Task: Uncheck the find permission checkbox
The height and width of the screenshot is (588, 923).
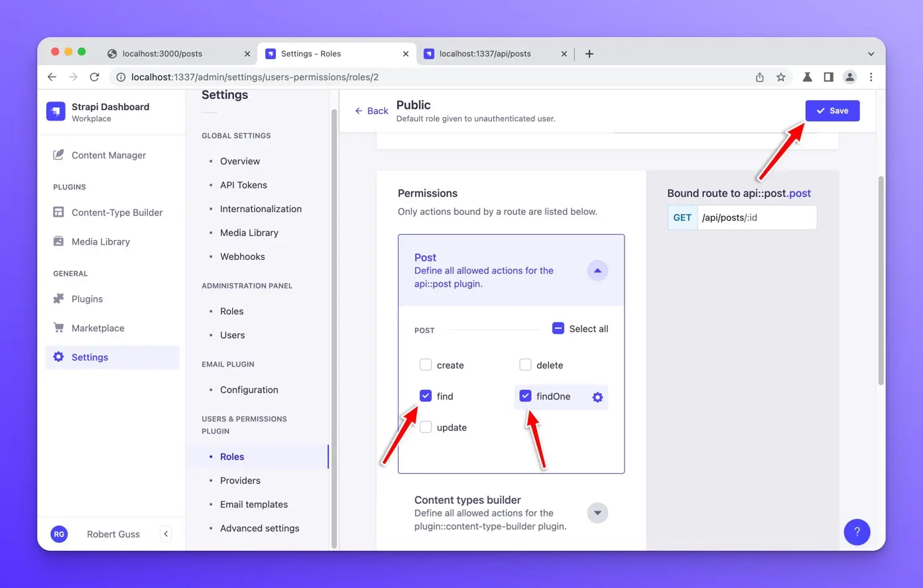Action: tap(426, 396)
